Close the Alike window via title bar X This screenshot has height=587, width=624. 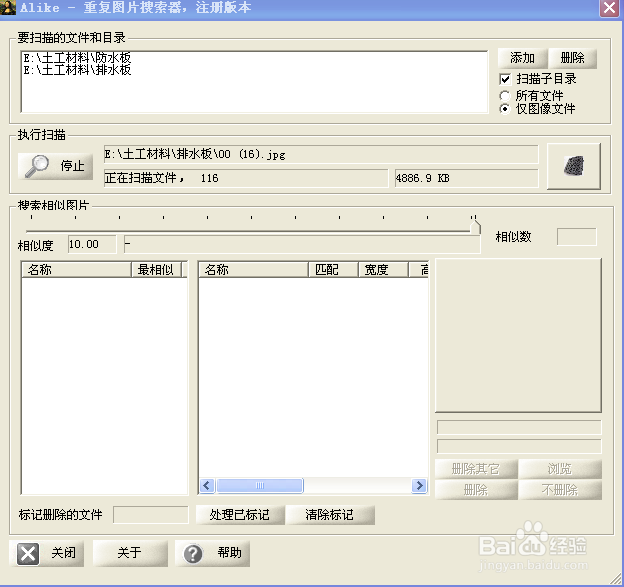(609, 8)
